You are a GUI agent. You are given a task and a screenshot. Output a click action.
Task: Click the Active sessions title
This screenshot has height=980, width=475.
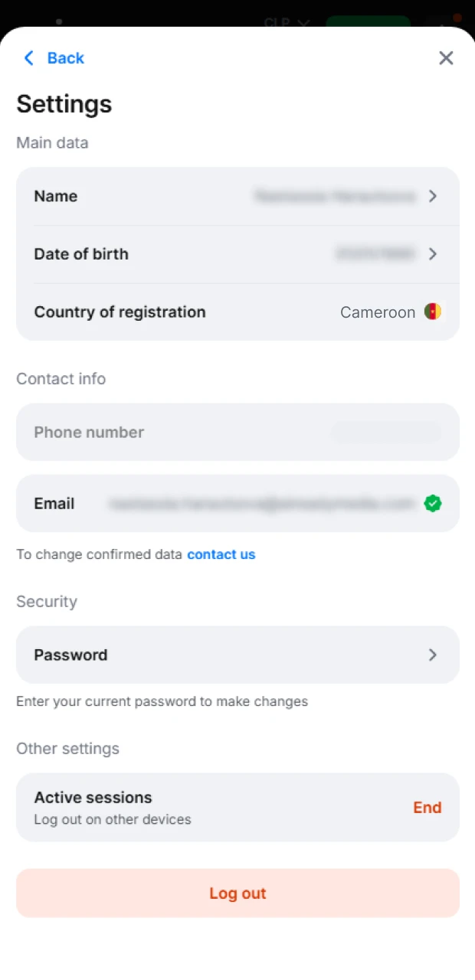coord(93,797)
